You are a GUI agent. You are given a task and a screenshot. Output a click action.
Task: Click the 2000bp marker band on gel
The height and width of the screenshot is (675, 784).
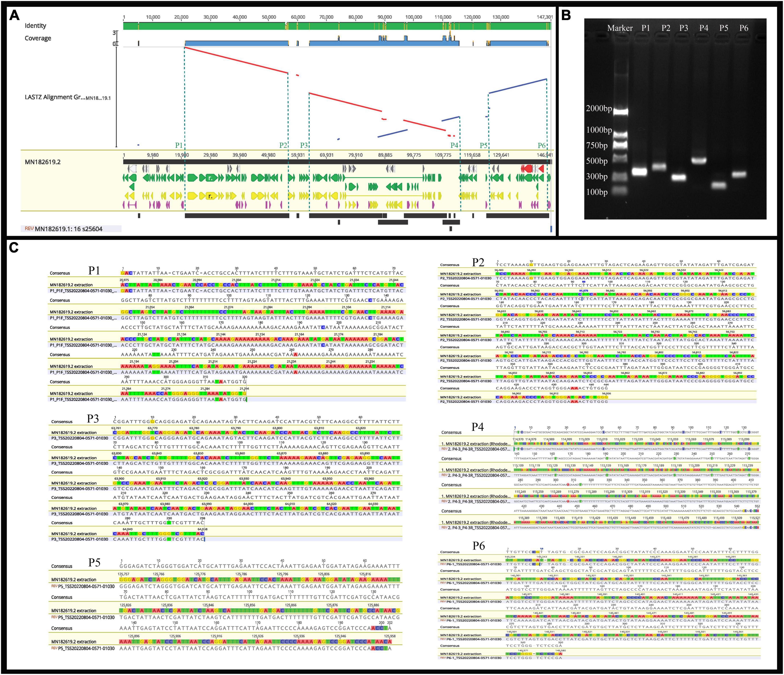[x=621, y=112]
